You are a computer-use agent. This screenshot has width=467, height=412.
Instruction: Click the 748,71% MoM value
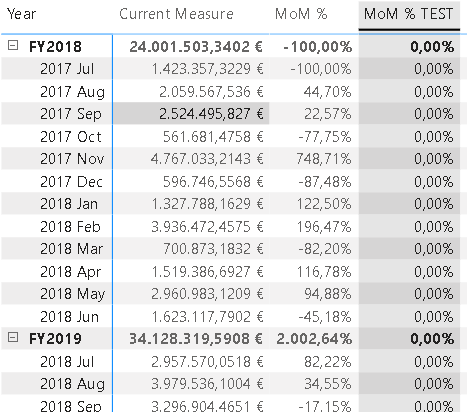click(324, 159)
